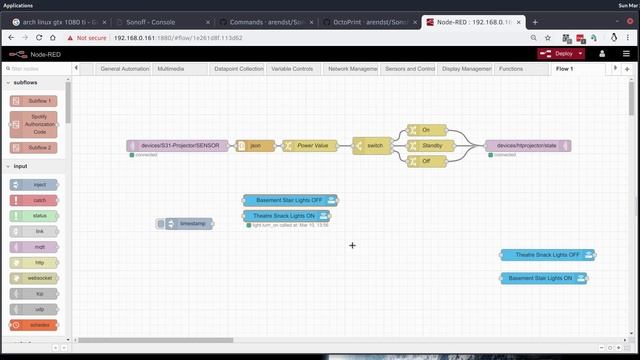The height and width of the screenshot is (360, 640).
Task: Select the Power Value change node
Action: tap(310, 146)
